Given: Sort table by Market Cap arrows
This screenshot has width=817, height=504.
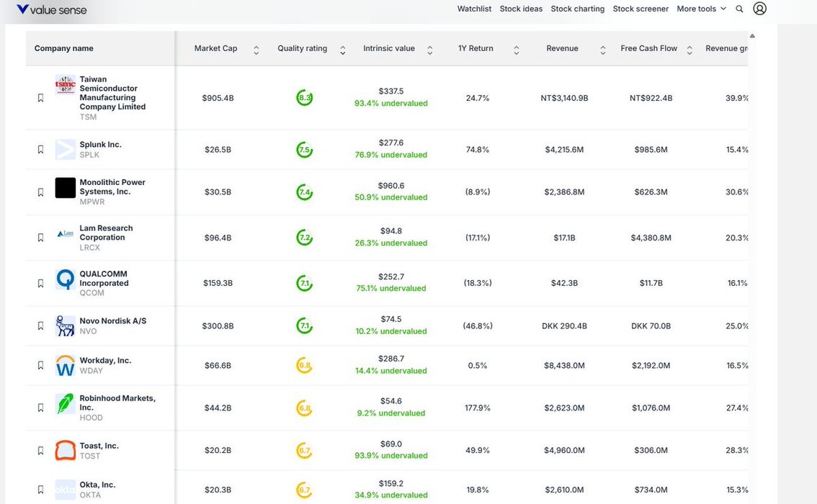Looking at the screenshot, I should pyautogui.click(x=256, y=50).
